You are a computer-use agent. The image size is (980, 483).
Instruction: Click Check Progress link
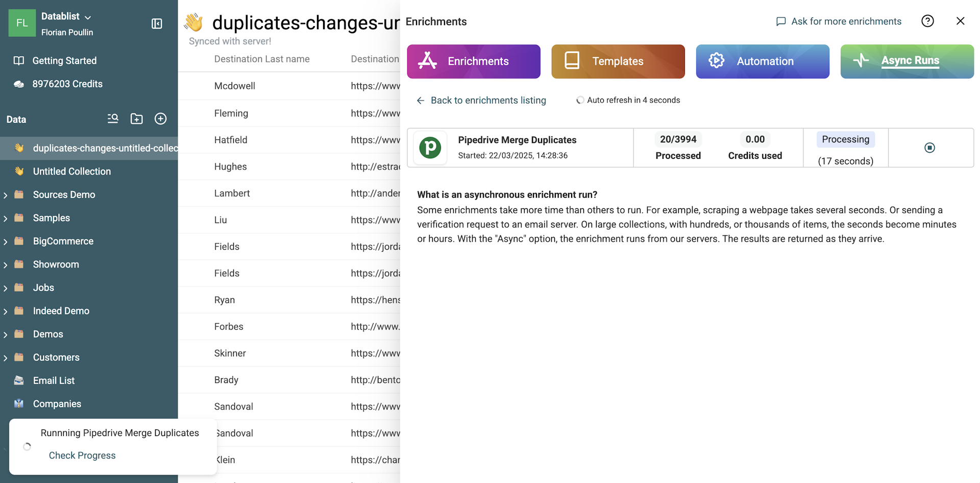click(x=82, y=455)
